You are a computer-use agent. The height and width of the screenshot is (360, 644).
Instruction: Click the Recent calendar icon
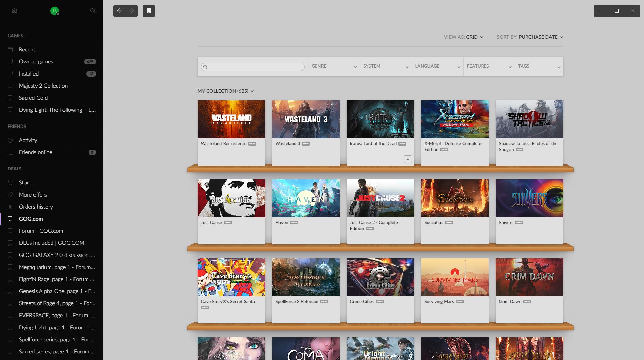[x=10, y=49]
